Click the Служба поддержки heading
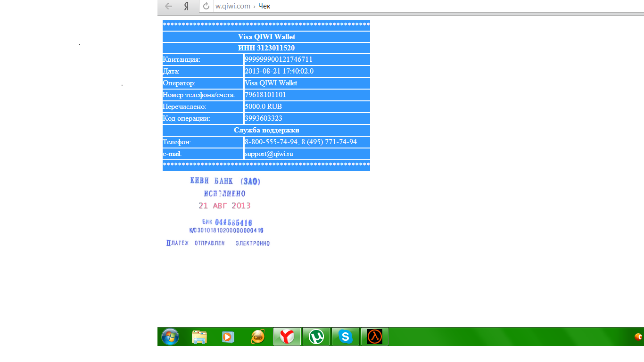Screen dimensions: 644x362 pos(266,130)
